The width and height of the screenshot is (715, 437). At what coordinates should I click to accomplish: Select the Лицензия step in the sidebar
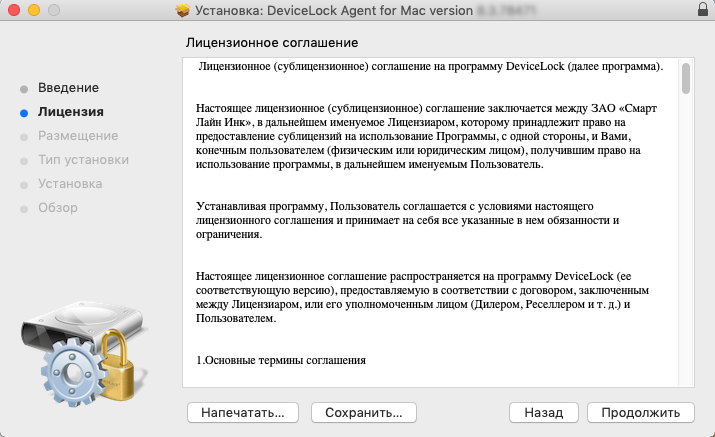coord(70,112)
